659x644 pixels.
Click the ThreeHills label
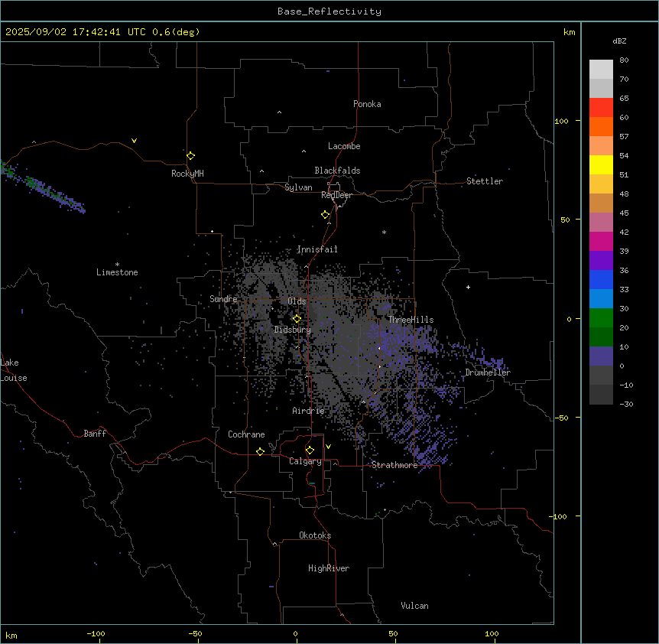pyautogui.click(x=411, y=320)
